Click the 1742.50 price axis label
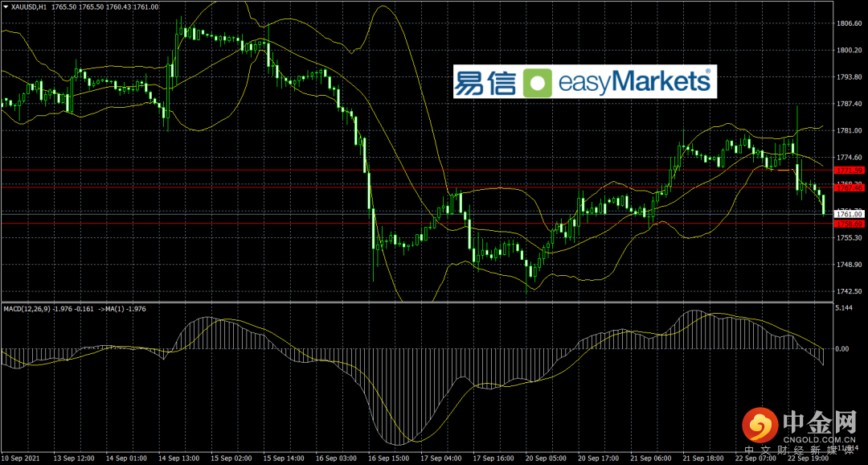Viewport: 868px width, 465px height. pos(850,291)
